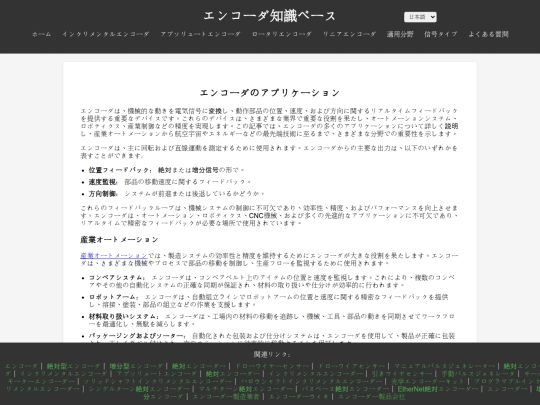540x405 pixels.
Task: Click the パッケージングおよびソーター bullet label
Action: click(x=136, y=336)
